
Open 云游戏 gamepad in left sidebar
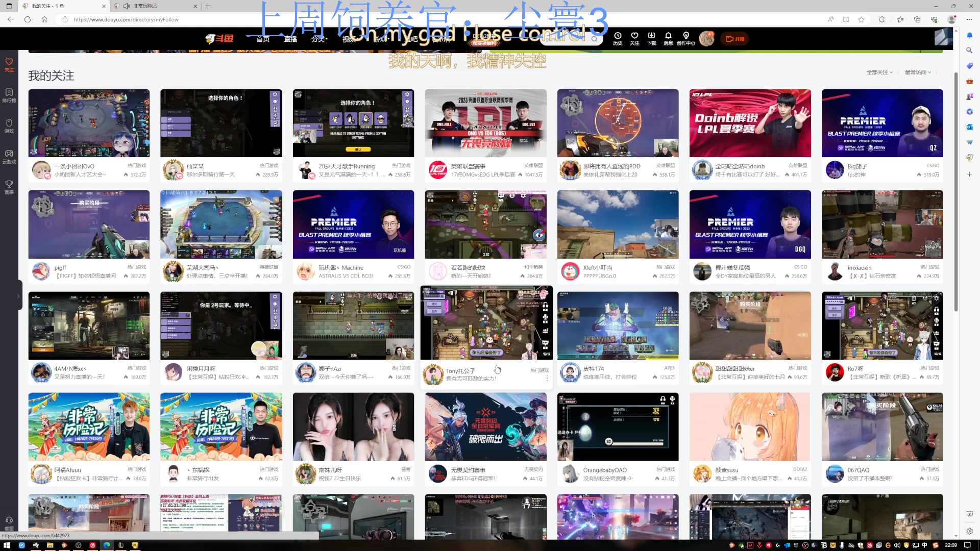tap(9, 157)
